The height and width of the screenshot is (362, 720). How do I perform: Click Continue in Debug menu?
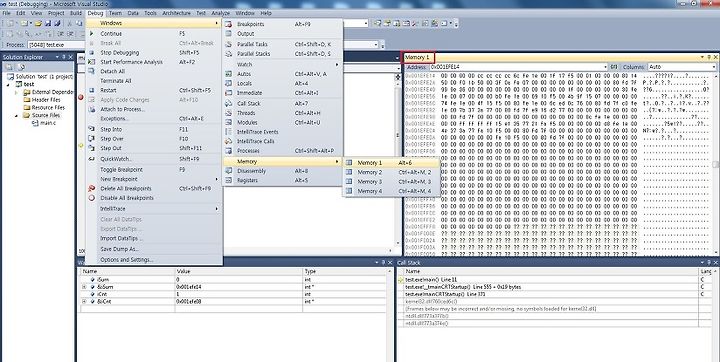pyautogui.click(x=154, y=34)
